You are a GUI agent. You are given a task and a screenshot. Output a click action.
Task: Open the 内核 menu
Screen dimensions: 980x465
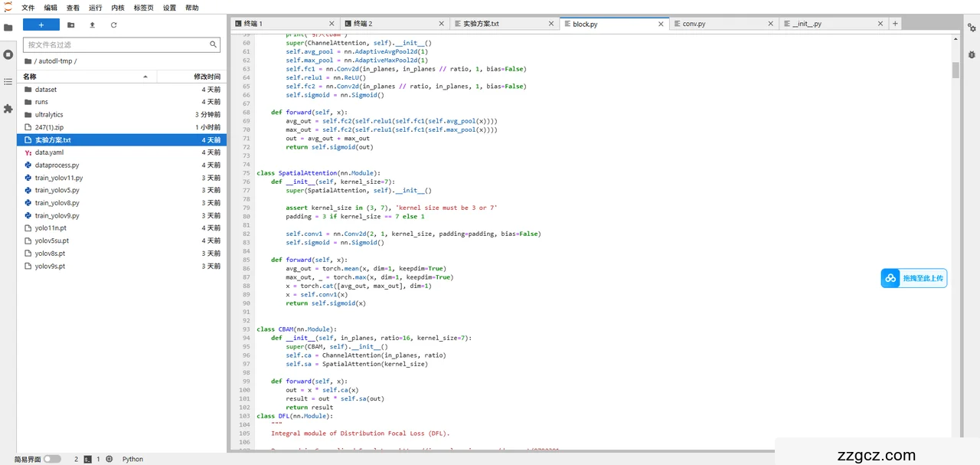pos(118,8)
